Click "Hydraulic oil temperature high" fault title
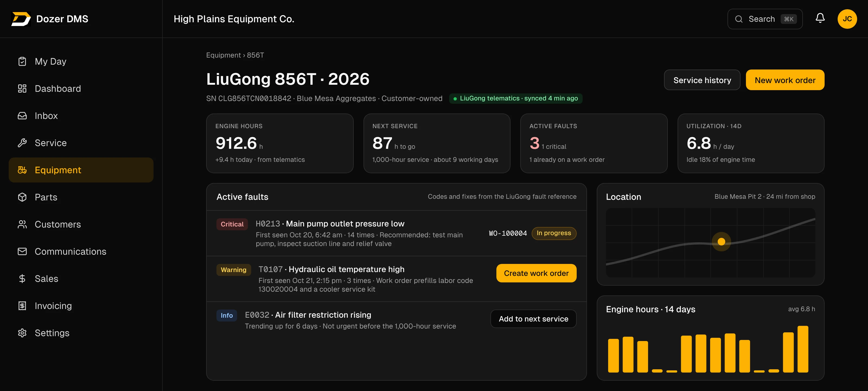 click(x=346, y=269)
